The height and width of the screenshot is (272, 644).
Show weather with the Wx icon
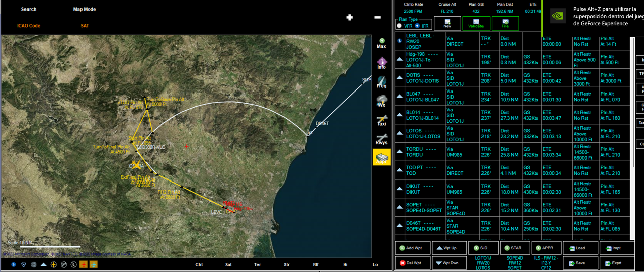tap(382, 102)
